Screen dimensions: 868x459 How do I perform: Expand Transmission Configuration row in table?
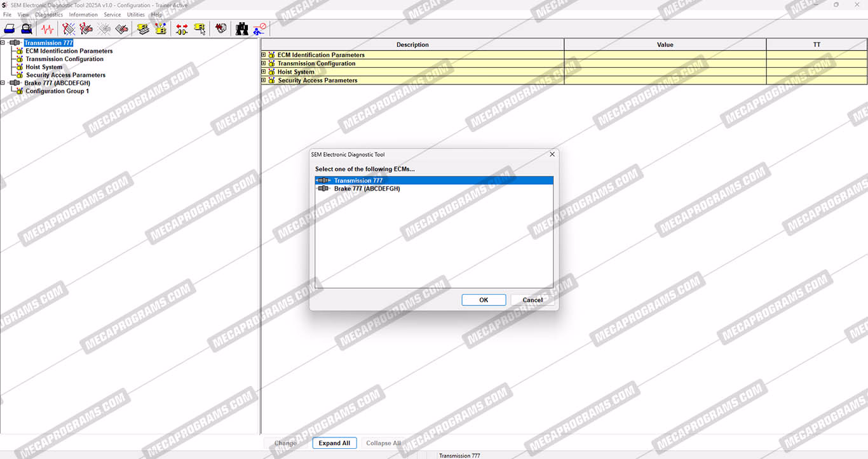click(x=264, y=63)
